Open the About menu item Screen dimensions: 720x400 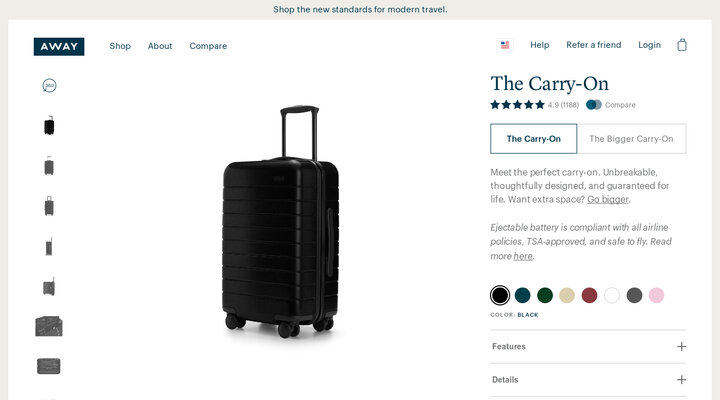pos(160,46)
